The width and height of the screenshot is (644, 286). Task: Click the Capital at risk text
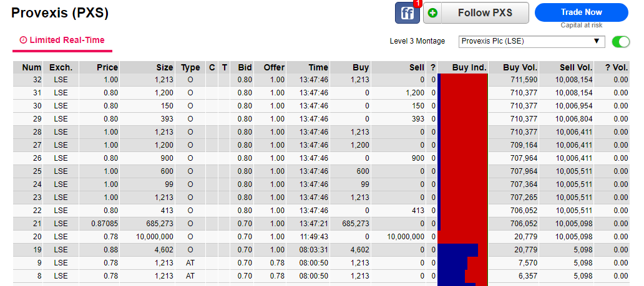tap(582, 26)
